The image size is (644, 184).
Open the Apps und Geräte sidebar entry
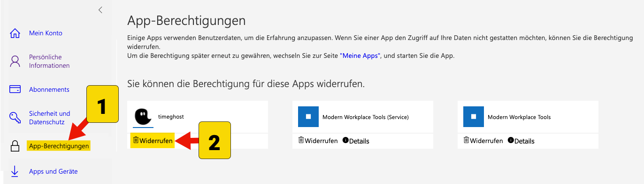point(54,172)
